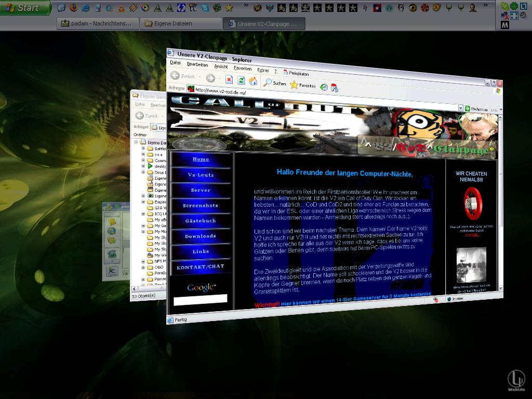Click the History clock icon in browser toolbar

(x=324, y=87)
